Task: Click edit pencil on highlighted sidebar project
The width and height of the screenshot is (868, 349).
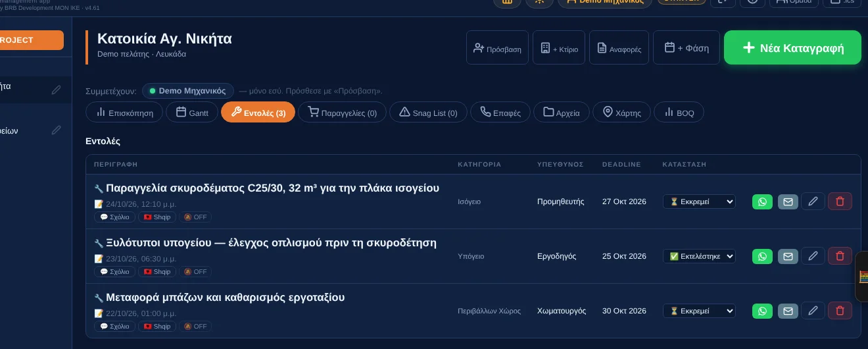Action: pyautogui.click(x=57, y=90)
